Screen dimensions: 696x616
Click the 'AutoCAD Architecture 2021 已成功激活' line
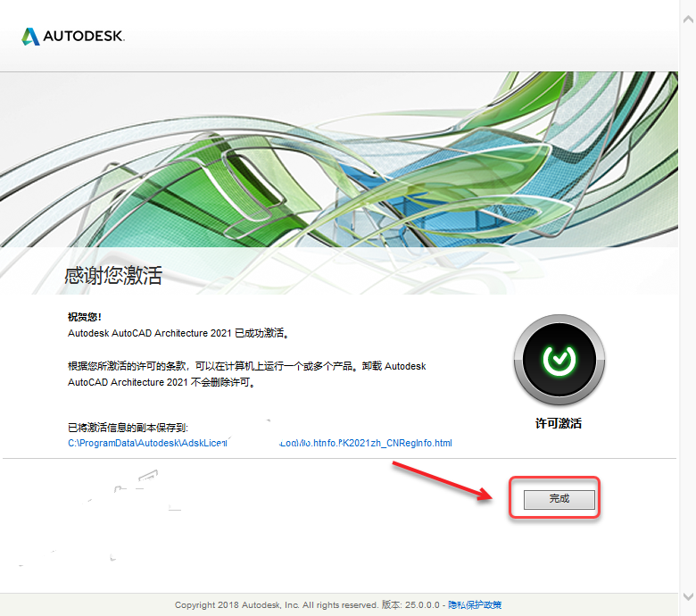coord(178,333)
